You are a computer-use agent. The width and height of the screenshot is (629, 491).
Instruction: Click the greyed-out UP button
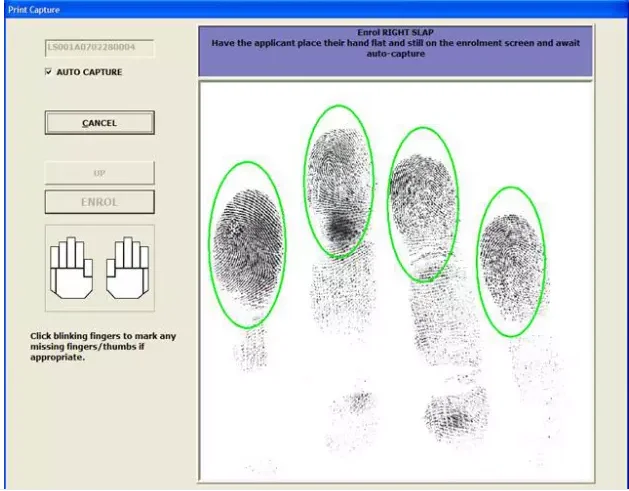[99, 173]
